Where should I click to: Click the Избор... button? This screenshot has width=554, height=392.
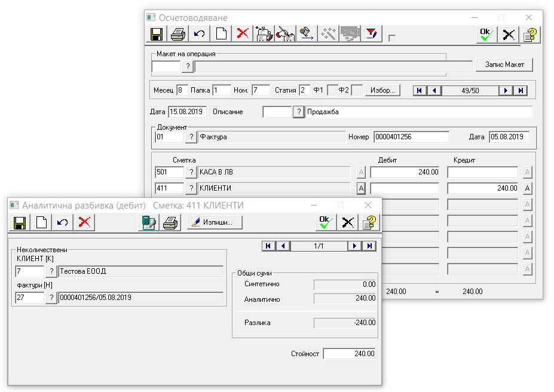382,90
